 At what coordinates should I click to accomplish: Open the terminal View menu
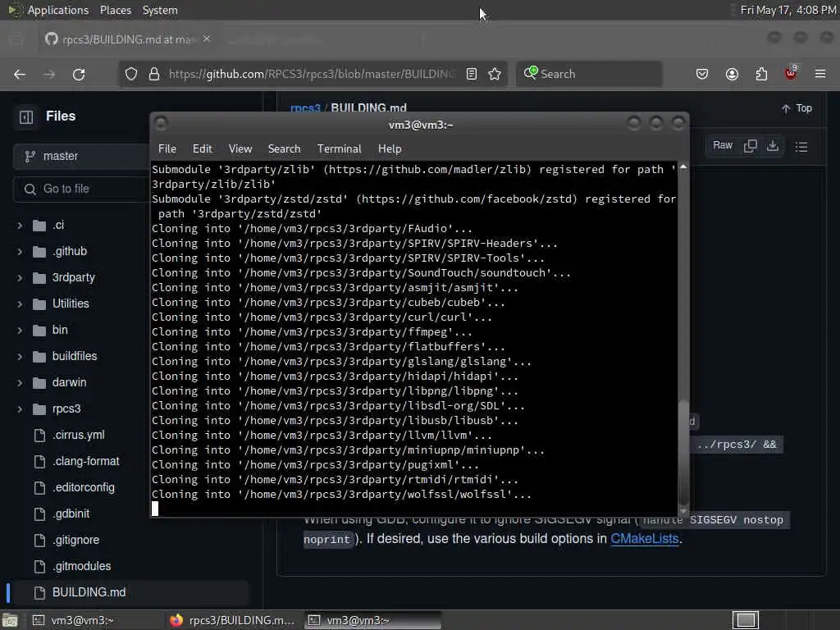[240, 149]
